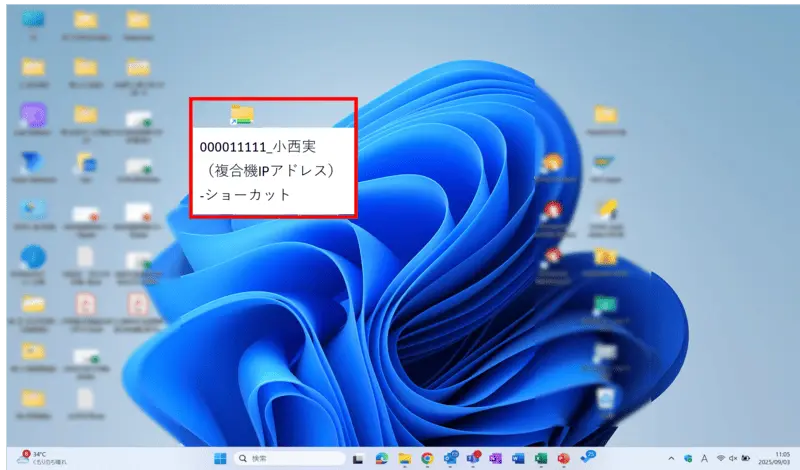This screenshot has width=800, height=470.
Task: Open the clock and date flyout
Action: (x=779, y=458)
